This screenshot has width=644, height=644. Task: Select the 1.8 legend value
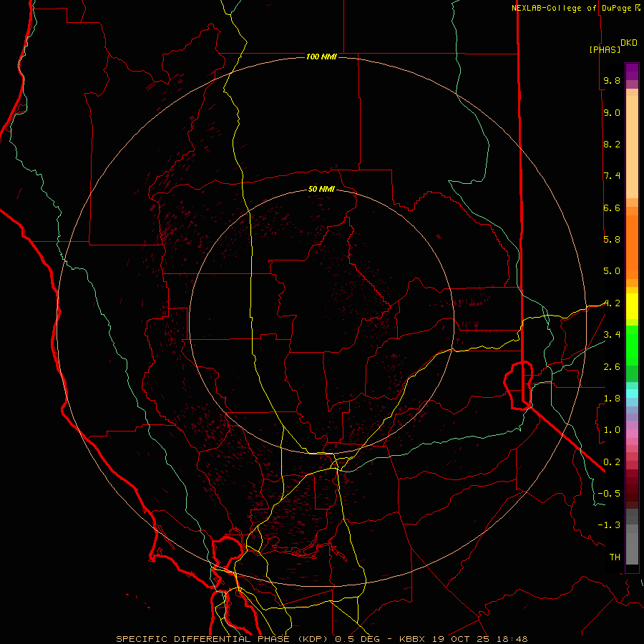[612, 399]
